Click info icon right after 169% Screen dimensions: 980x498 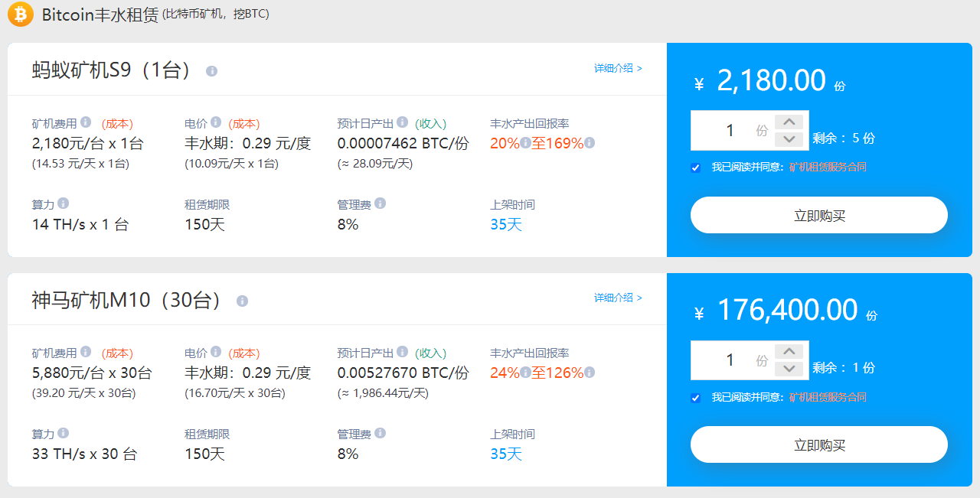click(590, 143)
